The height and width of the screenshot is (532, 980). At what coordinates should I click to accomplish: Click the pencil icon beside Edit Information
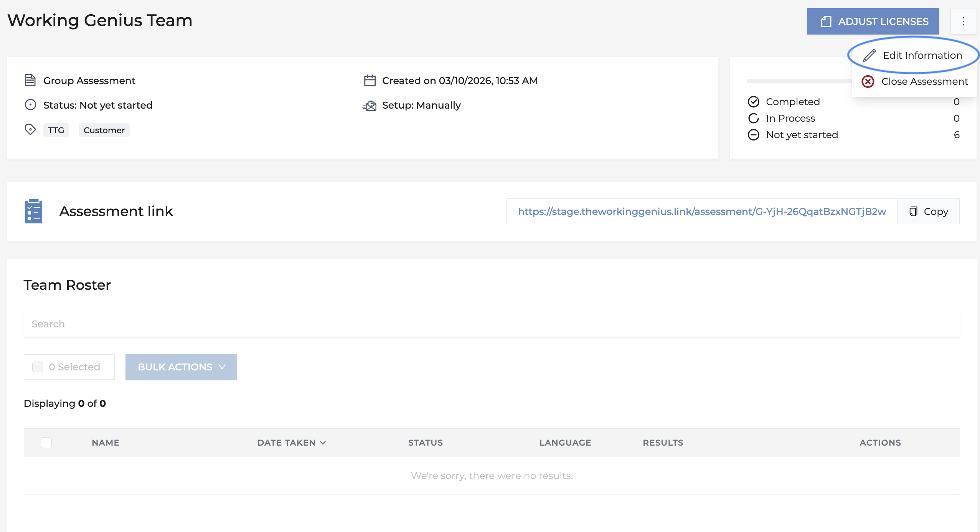869,55
